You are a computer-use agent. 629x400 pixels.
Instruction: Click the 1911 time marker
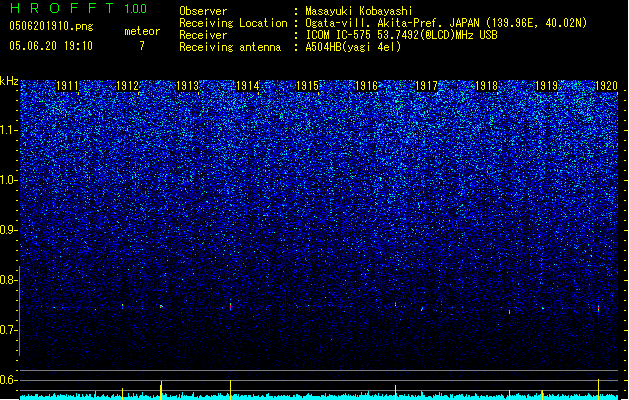point(67,86)
